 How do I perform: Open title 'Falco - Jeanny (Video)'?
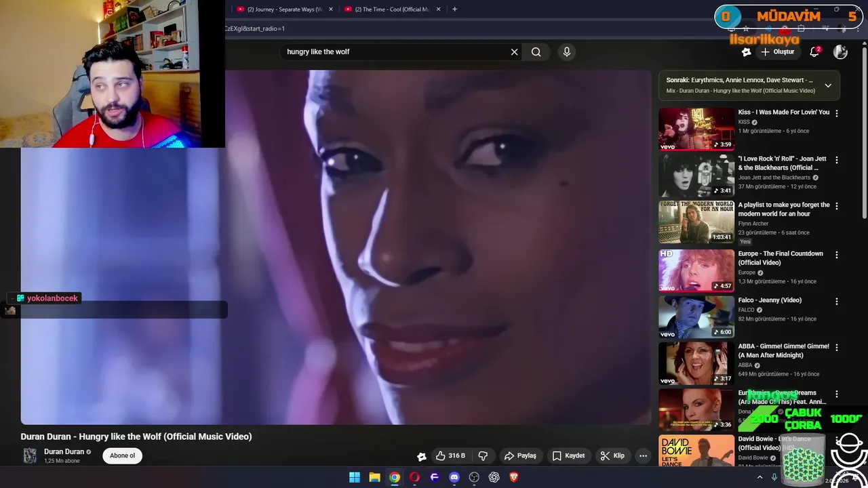[x=770, y=300]
